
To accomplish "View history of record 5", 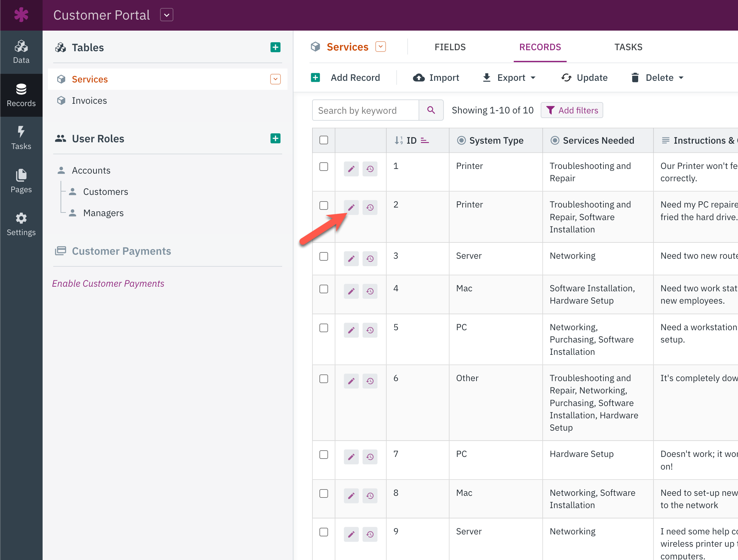I will click(x=370, y=330).
